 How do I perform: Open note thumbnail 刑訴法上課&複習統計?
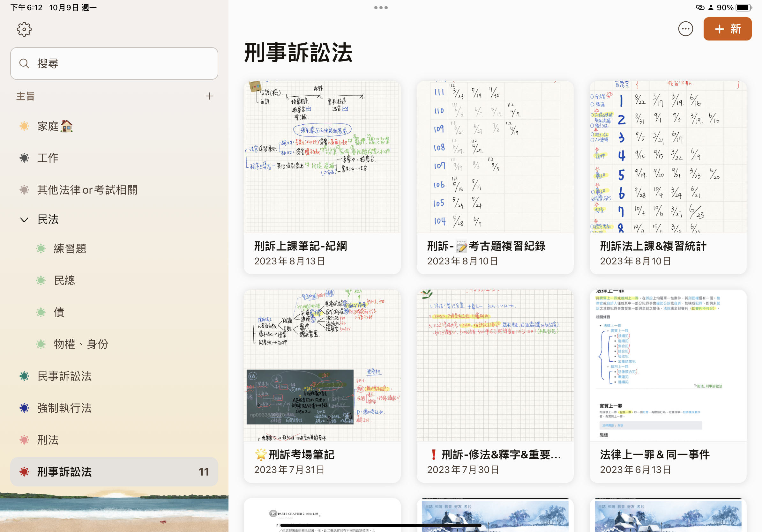click(x=668, y=157)
